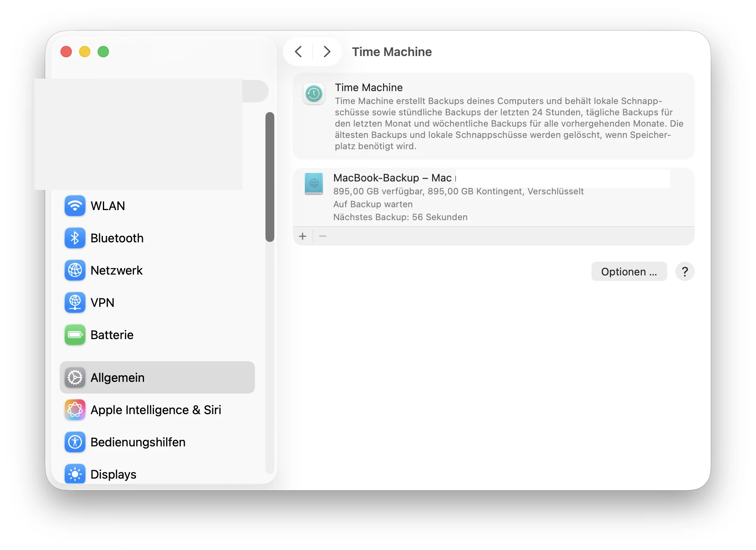
Task: Select the MacBook-Backup disk name text
Action: [394, 178]
